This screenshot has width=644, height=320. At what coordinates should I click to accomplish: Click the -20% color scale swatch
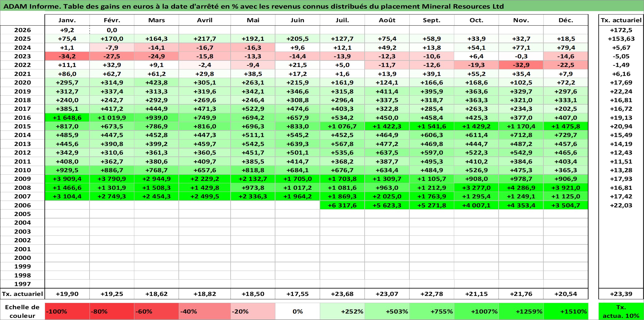253,311
